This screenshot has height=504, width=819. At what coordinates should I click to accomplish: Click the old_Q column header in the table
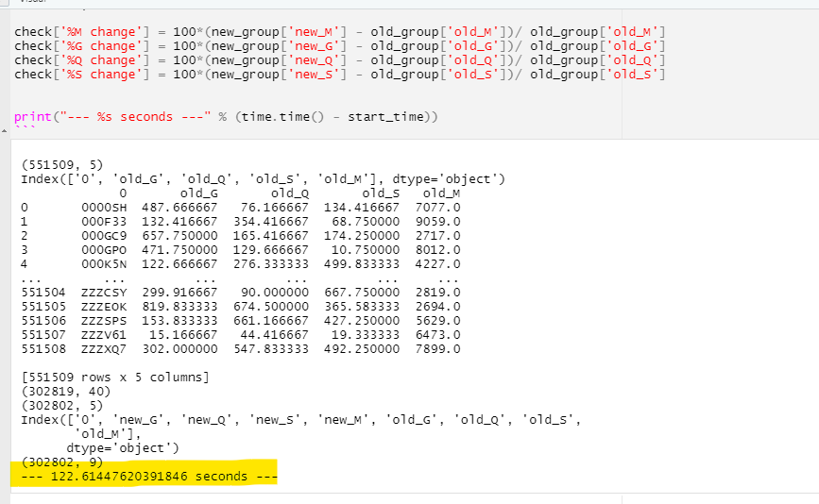tap(290, 193)
